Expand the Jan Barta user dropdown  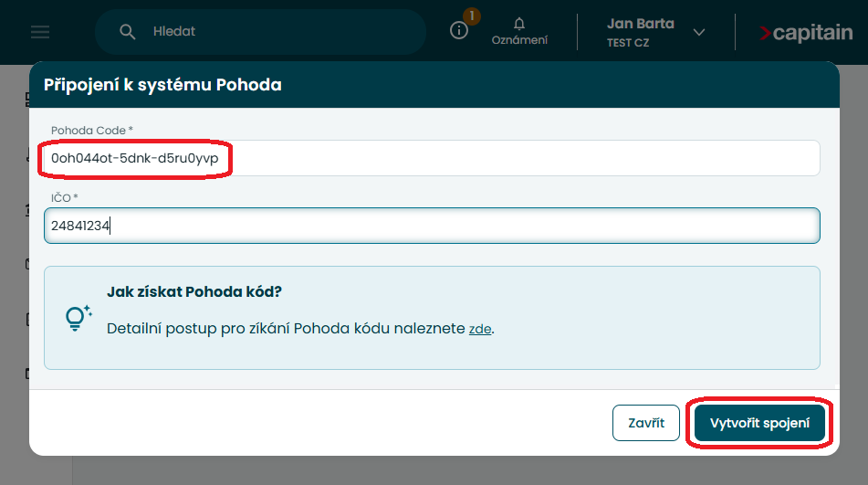pyautogui.click(x=699, y=33)
